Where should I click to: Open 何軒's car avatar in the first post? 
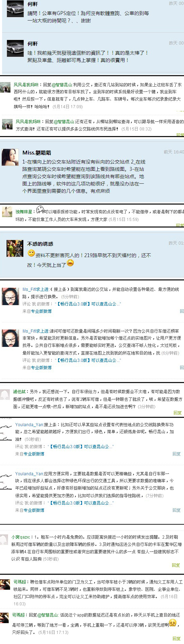click(15, 9)
